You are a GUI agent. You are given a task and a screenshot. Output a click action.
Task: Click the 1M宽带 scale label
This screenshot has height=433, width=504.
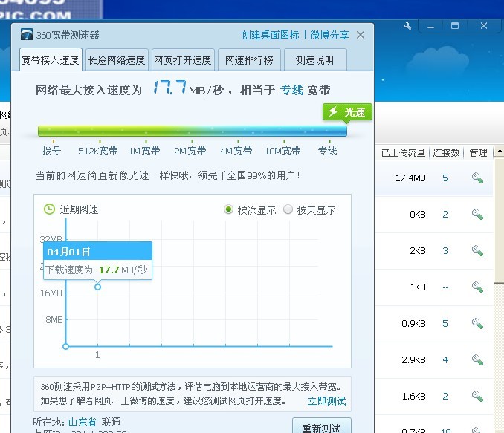144,151
